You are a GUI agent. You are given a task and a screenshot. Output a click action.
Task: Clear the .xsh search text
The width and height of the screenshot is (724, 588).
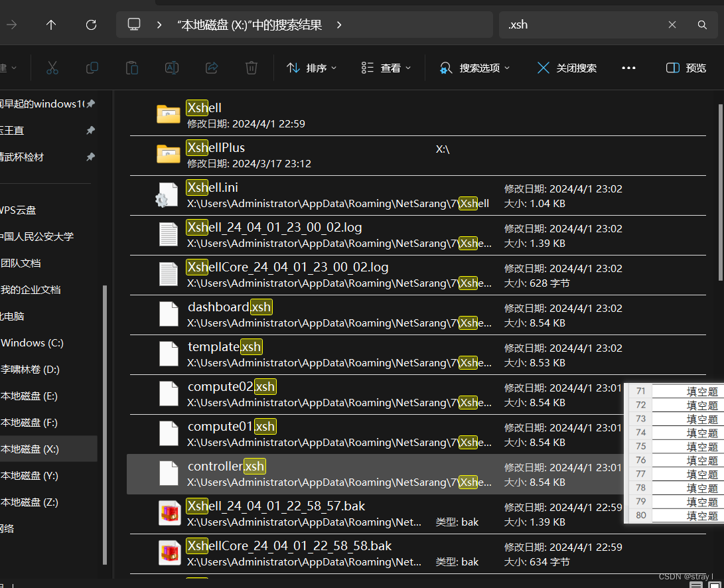tap(672, 25)
